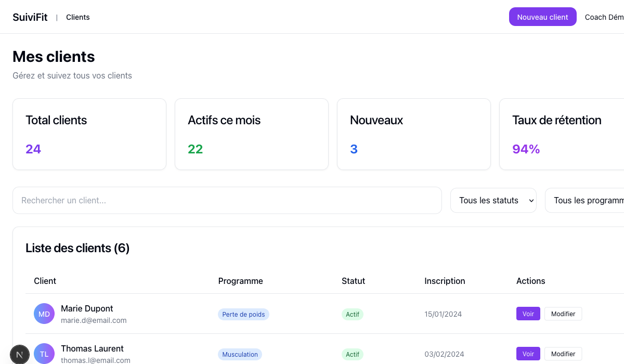Click the date 03/02/2024
This screenshot has width=624, height=364.
click(x=444, y=354)
